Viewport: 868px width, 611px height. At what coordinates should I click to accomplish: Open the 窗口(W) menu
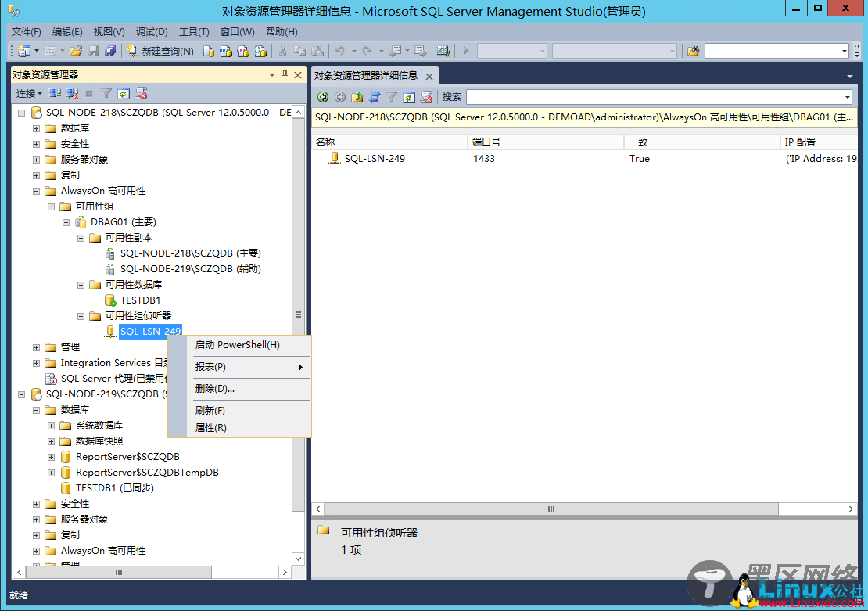[238, 31]
